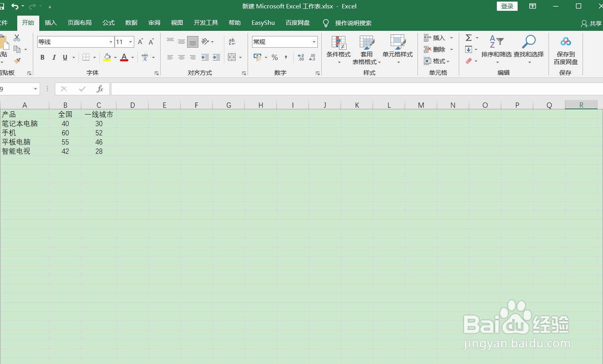This screenshot has height=364, width=603.
Task: Click the 登录 sign-in button
Action: click(507, 6)
